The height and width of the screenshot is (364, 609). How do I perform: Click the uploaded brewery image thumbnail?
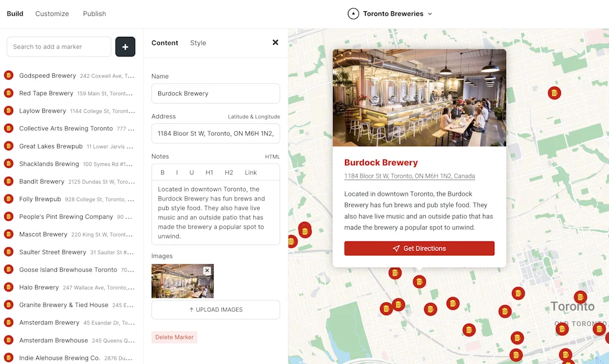[183, 281]
